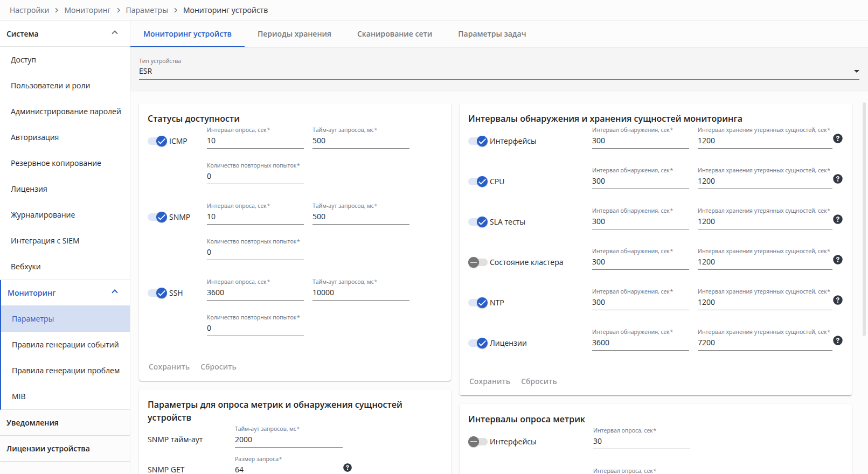
Task: Click the breadcrumb arrow after Настройки
Action: pos(57,10)
